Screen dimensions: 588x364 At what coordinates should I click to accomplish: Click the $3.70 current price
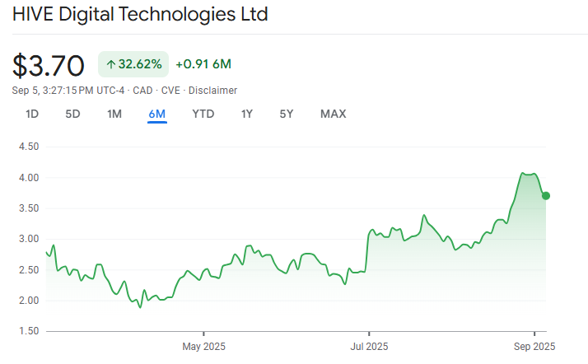(48, 66)
